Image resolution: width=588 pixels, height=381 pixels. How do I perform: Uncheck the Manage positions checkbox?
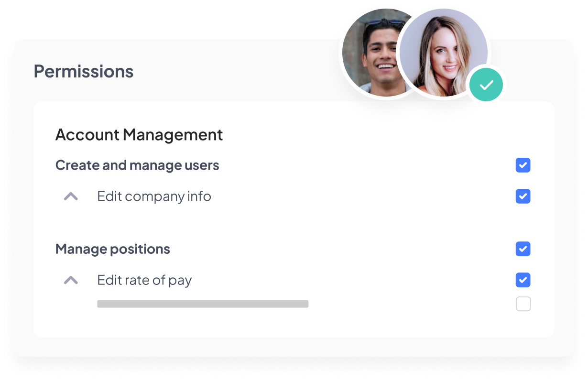point(523,249)
